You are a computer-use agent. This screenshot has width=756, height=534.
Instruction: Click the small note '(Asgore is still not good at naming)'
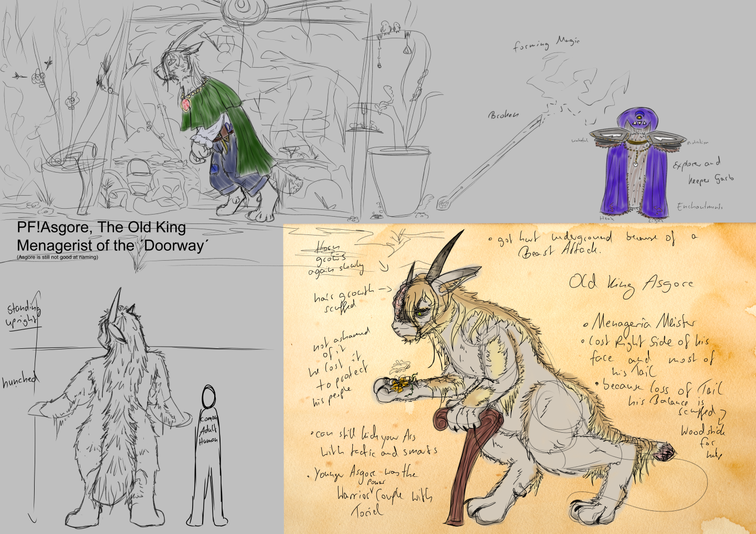[57, 257]
